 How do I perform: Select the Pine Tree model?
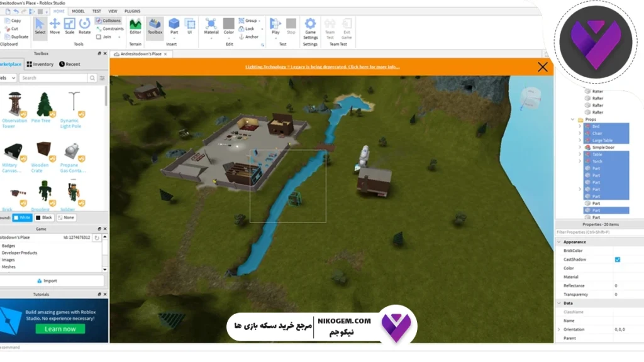point(43,107)
